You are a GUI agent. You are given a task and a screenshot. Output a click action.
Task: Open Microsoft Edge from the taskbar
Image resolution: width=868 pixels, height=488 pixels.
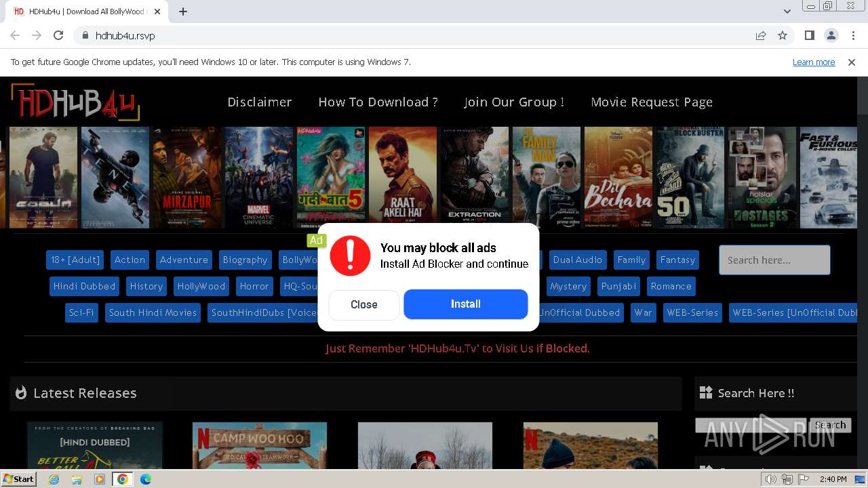click(145, 479)
